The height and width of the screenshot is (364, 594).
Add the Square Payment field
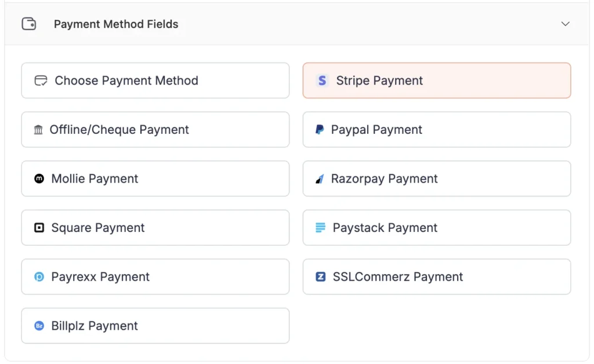[155, 228]
